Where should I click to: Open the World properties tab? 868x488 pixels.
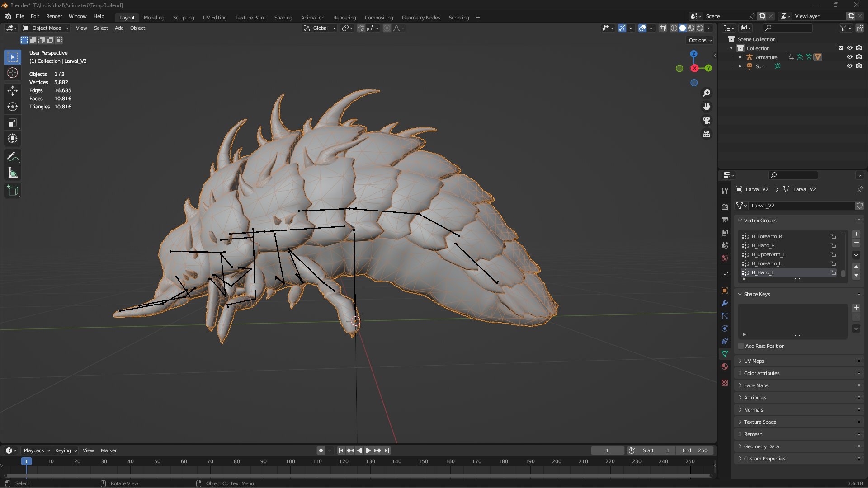pos(725,258)
